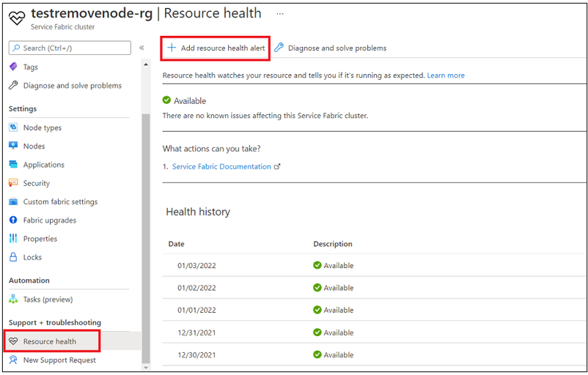Click the green check next to current Available status
The height and width of the screenshot is (375, 588).
pos(166,100)
